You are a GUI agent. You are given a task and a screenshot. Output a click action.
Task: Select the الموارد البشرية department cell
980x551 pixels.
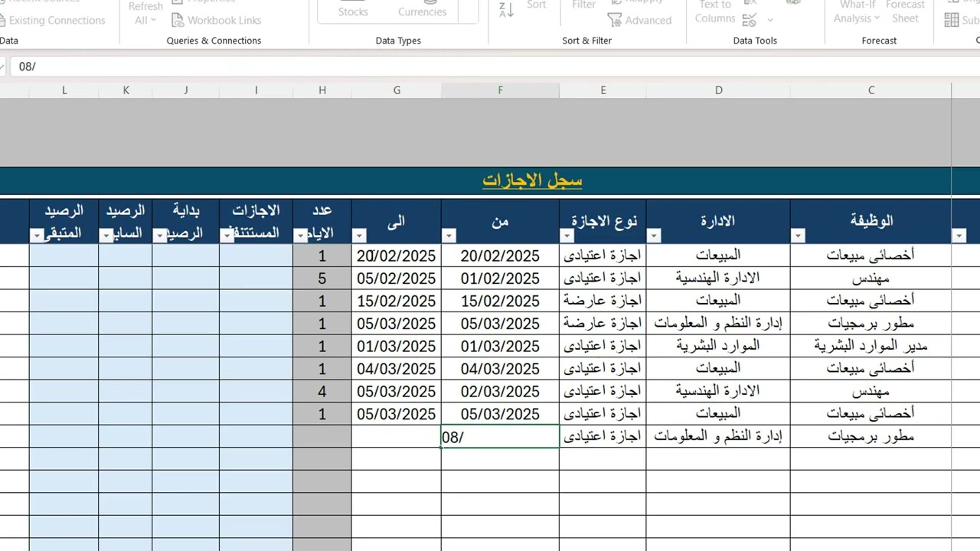pos(718,346)
